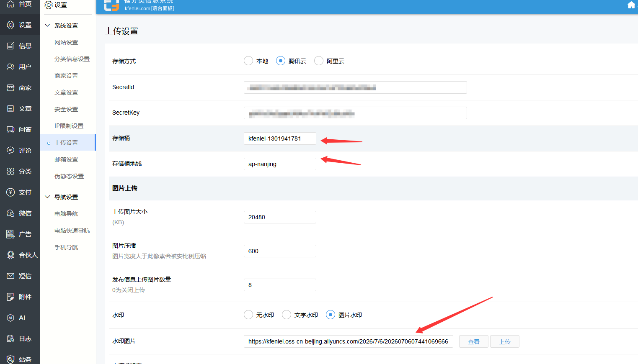Screen dimensions: 638x364
Task: Open the User (用户) sidebar icon
Action: [10, 67]
